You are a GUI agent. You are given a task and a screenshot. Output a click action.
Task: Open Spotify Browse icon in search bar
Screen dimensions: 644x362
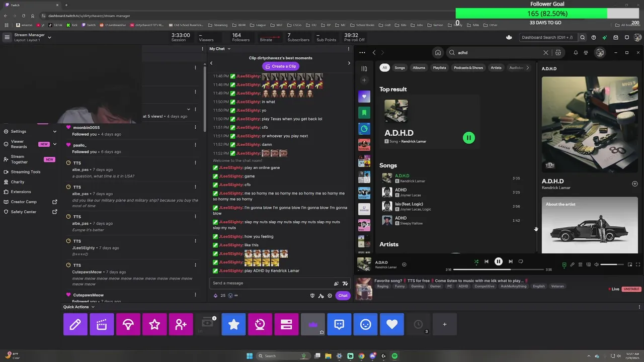pyautogui.click(x=558, y=52)
